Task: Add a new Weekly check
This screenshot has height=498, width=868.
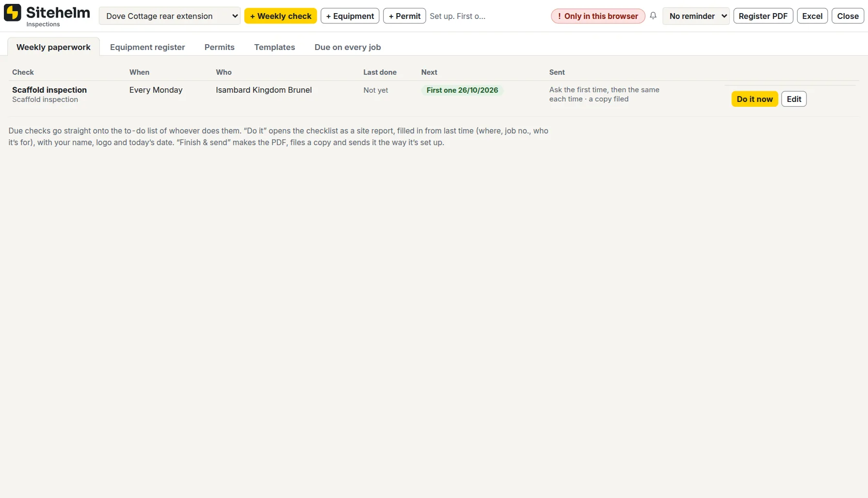Action: [x=281, y=16]
